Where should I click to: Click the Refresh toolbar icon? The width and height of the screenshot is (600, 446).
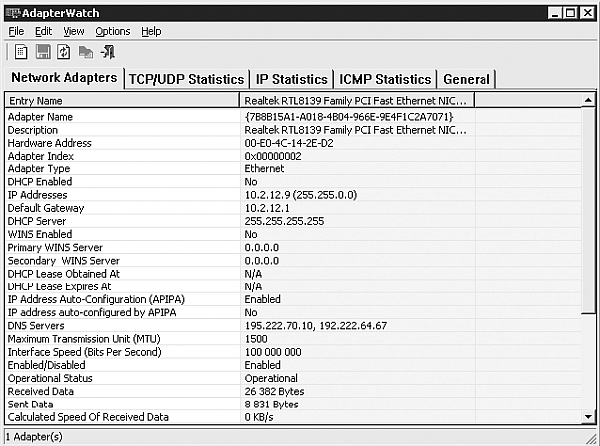coord(64,52)
